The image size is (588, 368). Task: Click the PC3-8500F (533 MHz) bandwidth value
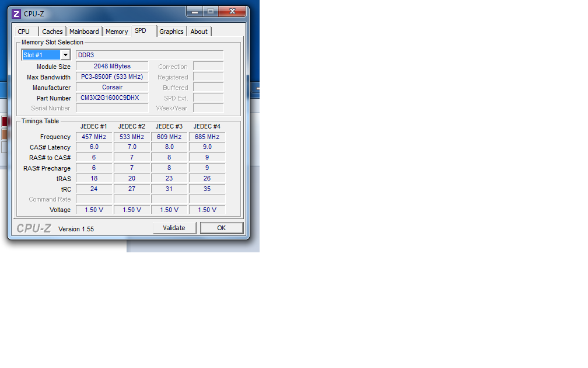point(112,77)
